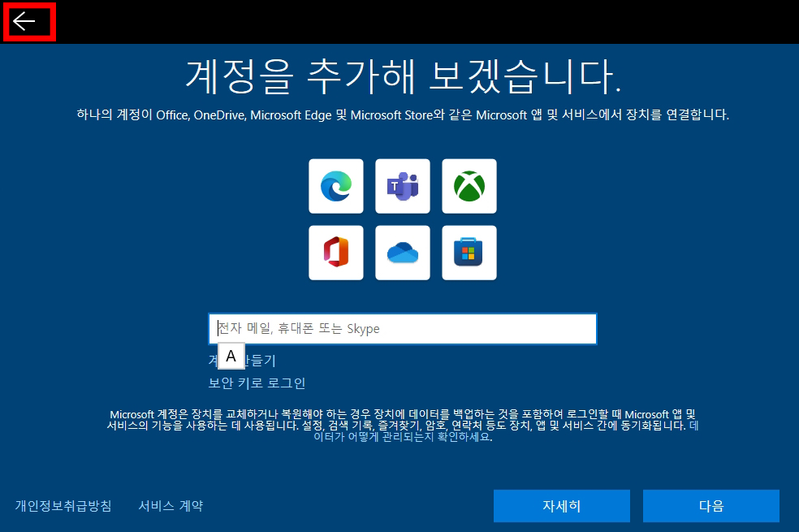799x532 pixels.
Task: Click the 다음 button
Action: [x=710, y=506]
